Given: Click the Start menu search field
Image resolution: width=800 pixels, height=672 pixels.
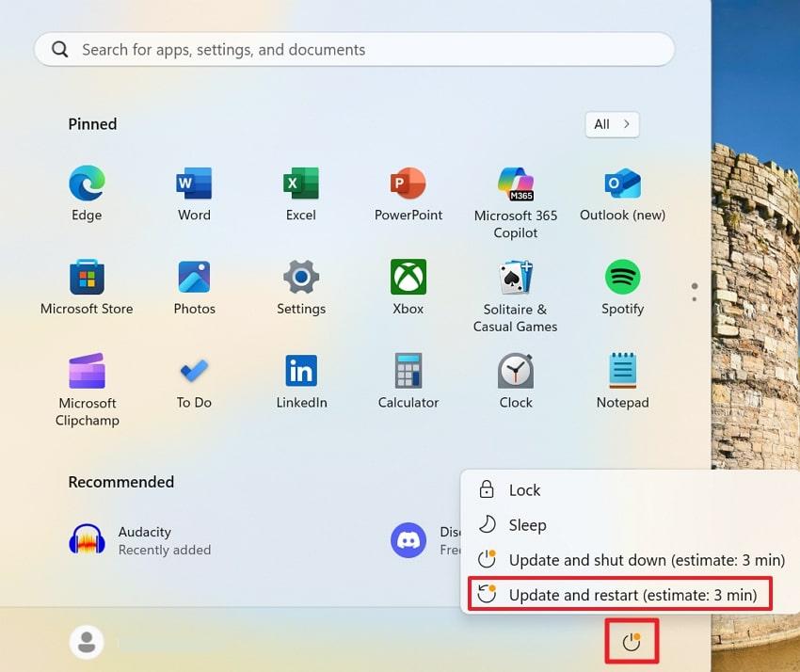Looking at the screenshot, I should (x=355, y=50).
